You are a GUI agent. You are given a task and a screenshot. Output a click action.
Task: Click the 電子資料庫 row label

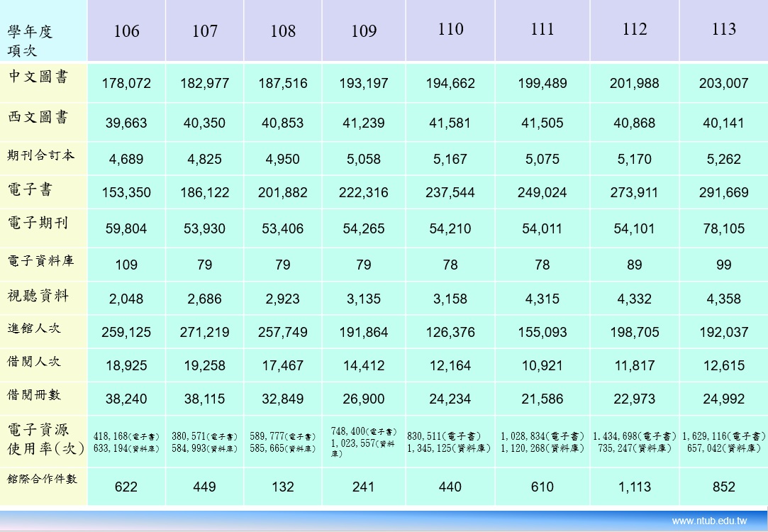tap(40, 260)
